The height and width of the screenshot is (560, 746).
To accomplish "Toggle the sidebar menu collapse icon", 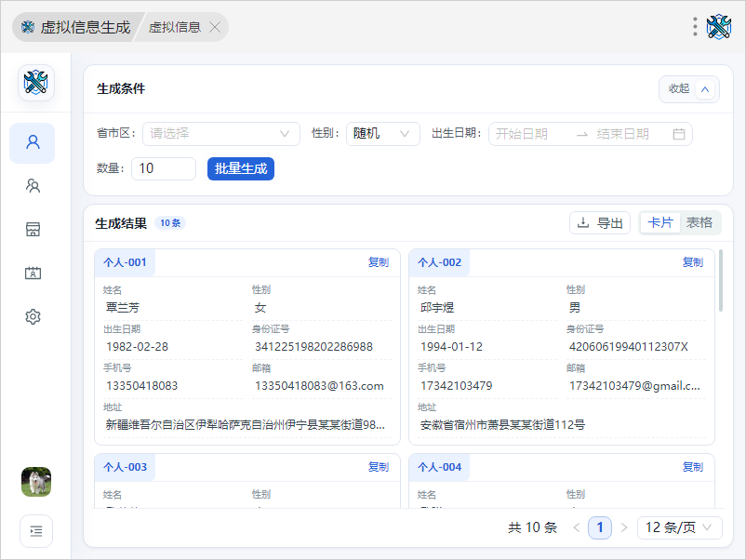I will [x=36, y=531].
